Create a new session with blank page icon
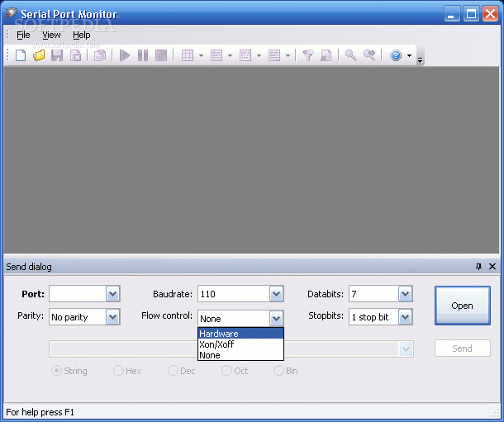The image size is (504, 422). (x=21, y=55)
